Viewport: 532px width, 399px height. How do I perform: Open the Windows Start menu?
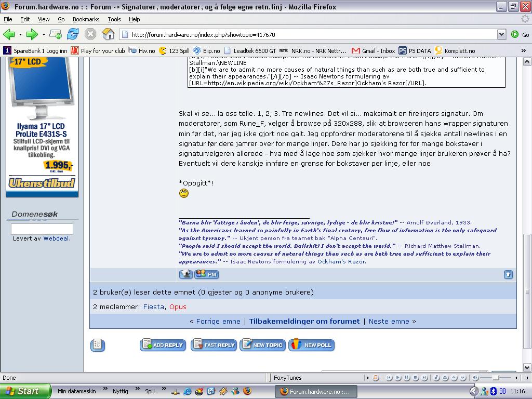pos(25,391)
